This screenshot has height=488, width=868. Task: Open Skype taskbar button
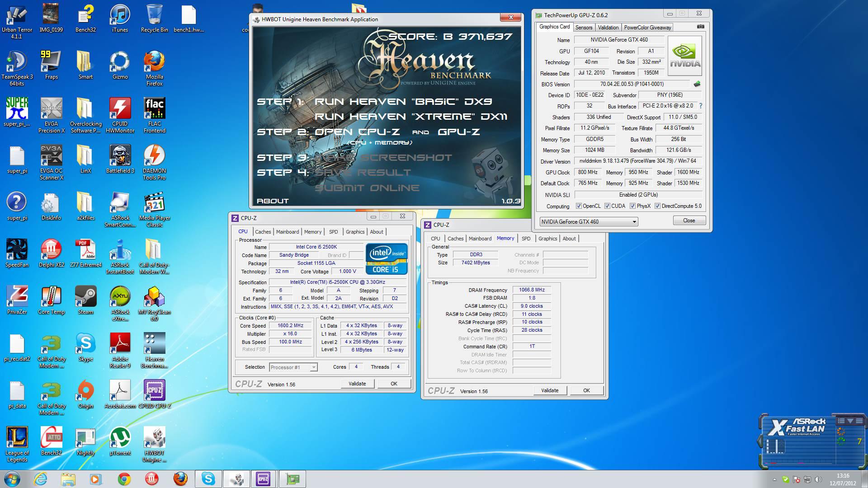coord(208,479)
